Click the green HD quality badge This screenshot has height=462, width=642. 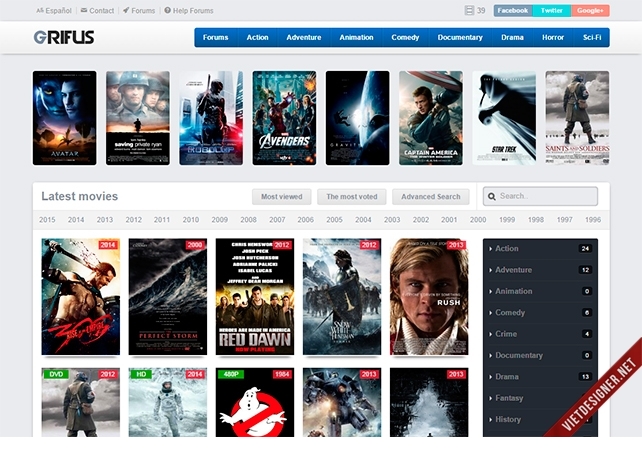(x=140, y=374)
